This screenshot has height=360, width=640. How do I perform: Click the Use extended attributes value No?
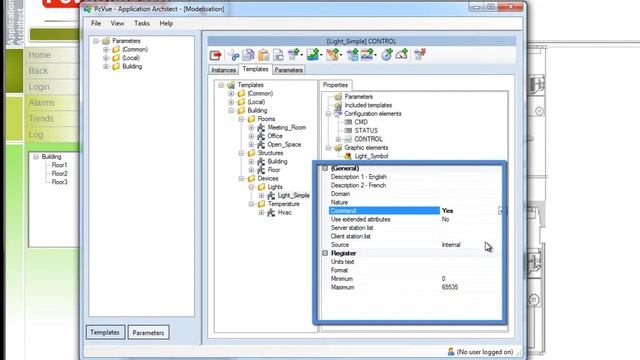click(445, 219)
